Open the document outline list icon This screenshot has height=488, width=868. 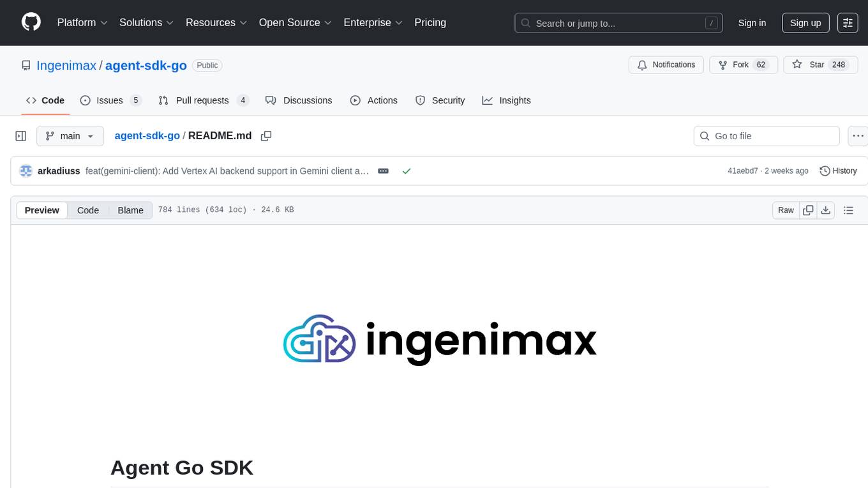(x=848, y=210)
